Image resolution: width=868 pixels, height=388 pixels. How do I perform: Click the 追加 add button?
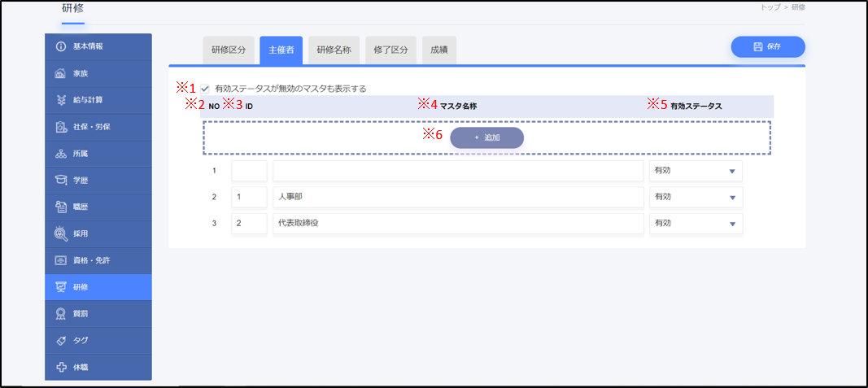pyautogui.click(x=486, y=137)
